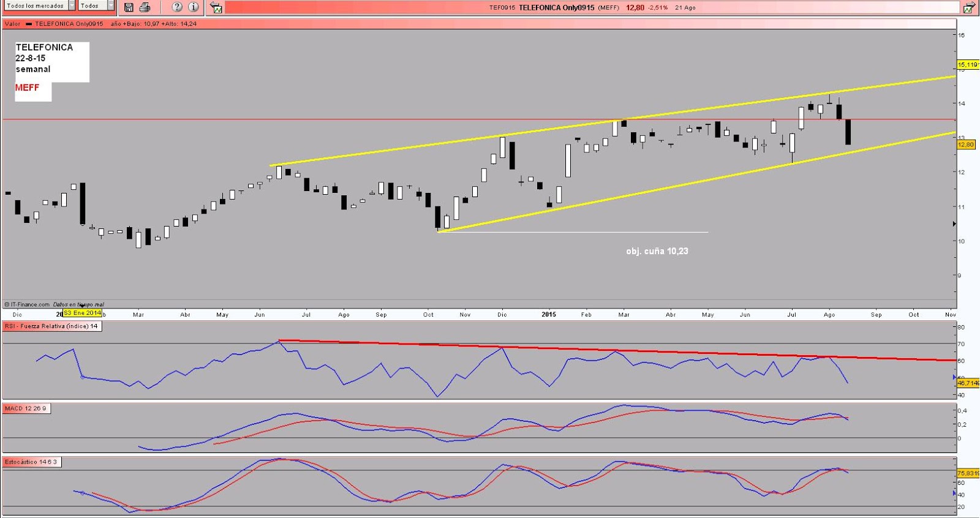
Task: Click the 75,83 stochastic value label
Action: tap(968, 473)
